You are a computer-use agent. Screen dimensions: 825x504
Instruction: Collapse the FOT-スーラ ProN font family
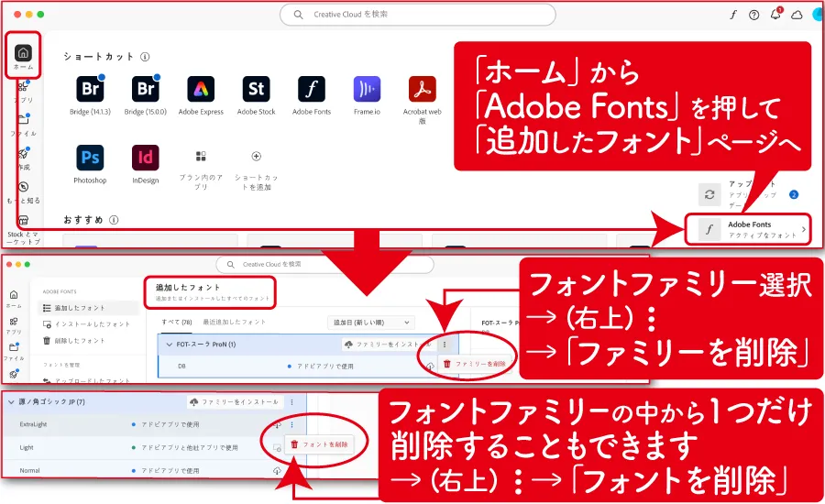170,345
